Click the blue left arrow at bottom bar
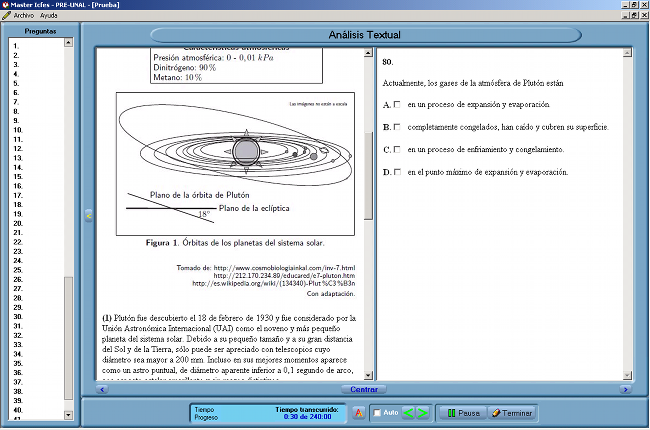 (102, 389)
